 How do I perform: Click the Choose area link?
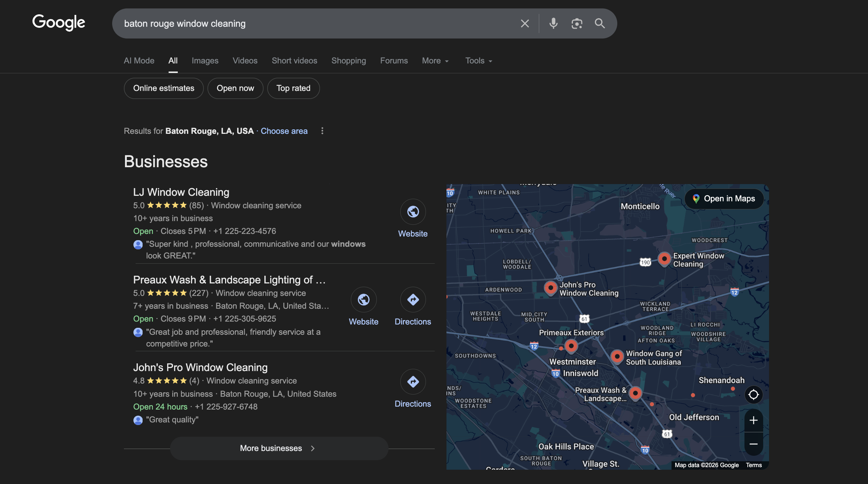(x=284, y=131)
